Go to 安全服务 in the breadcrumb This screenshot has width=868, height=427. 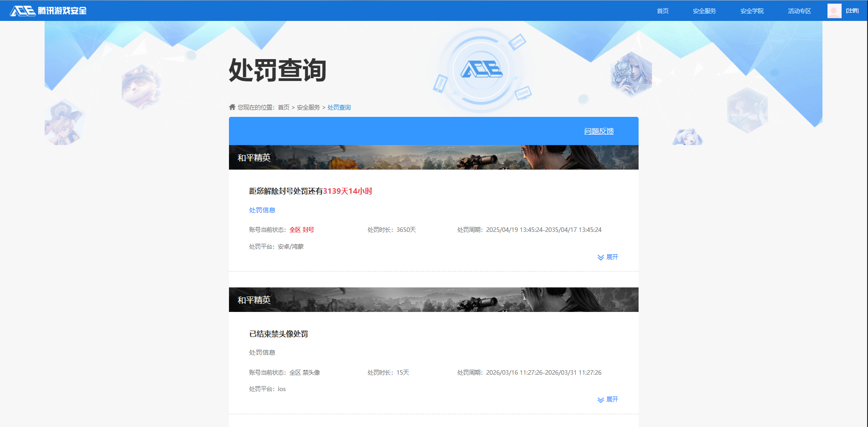(308, 107)
